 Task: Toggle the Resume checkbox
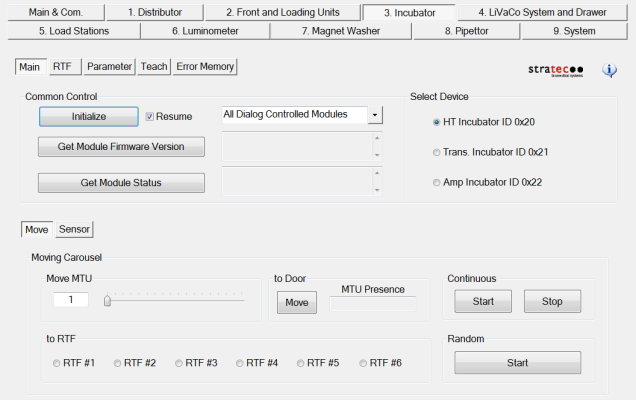tap(151, 116)
